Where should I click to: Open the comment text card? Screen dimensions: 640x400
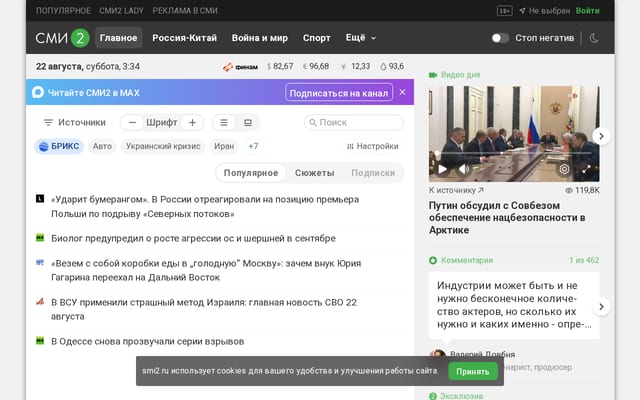coord(514,305)
